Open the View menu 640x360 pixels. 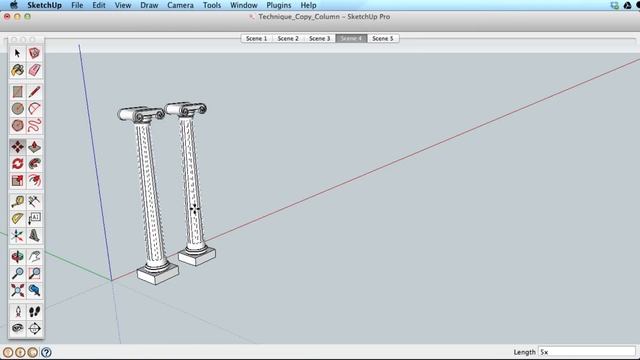[x=123, y=5]
